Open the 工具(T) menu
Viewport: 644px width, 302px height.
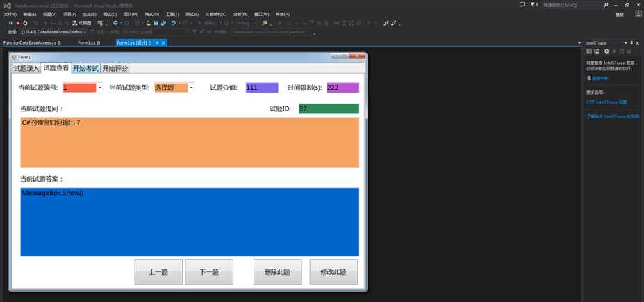tap(172, 15)
